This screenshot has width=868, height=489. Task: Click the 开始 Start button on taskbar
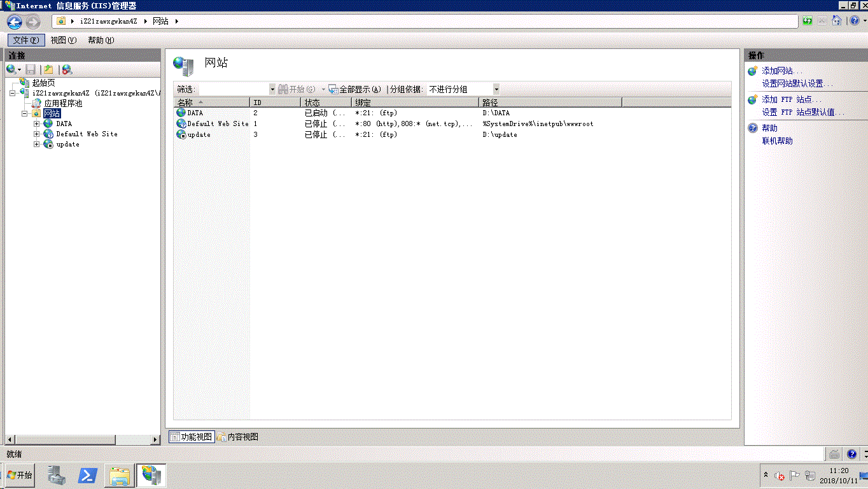(19, 475)
